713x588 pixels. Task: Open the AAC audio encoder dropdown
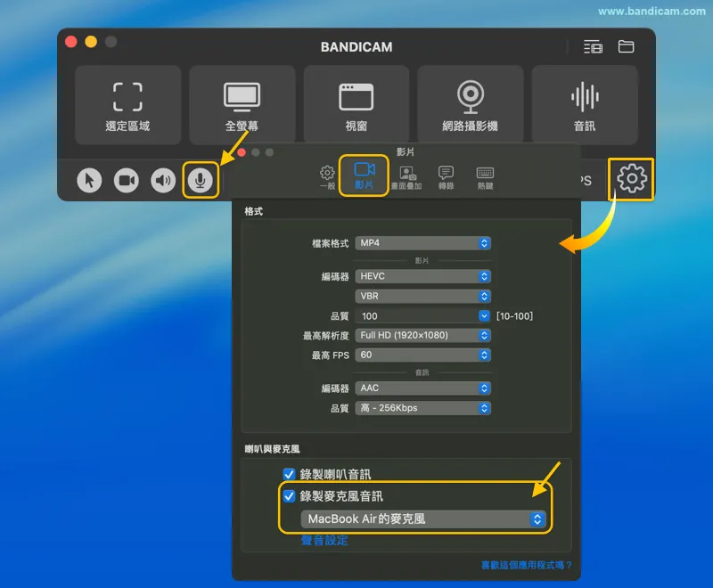click(422, 388)
